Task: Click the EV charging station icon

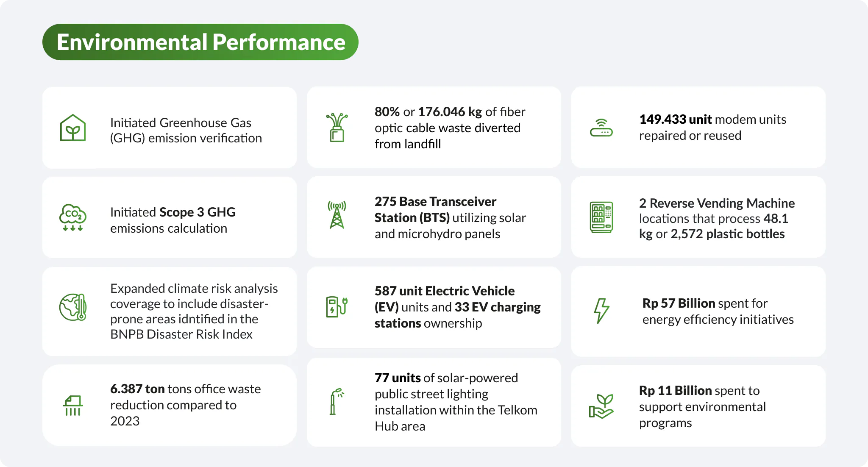Action: (337, 307)
